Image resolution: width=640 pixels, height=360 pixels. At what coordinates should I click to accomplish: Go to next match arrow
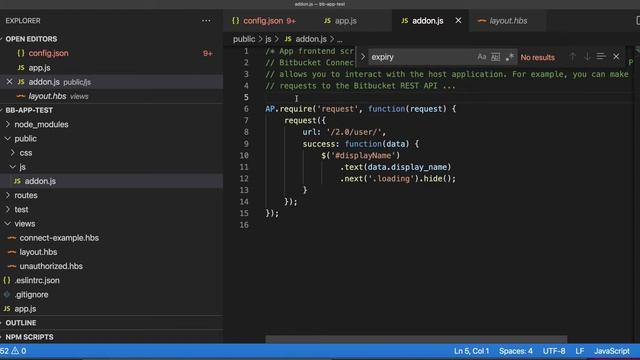(587, 57)
